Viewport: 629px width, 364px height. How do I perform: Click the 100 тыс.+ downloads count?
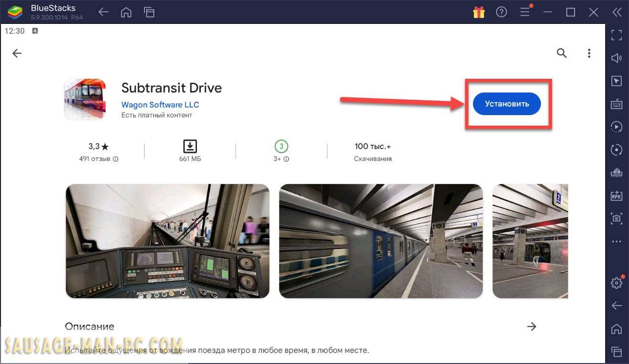click(373, 147)
